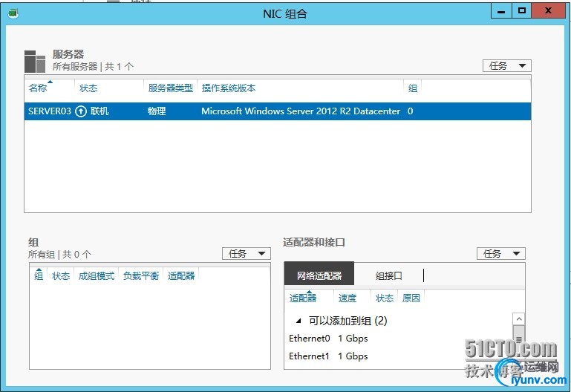The image size is (571, 392).
Task: Open the 任务 dropdown in the 组 section
Action: (x=247, y=254)
